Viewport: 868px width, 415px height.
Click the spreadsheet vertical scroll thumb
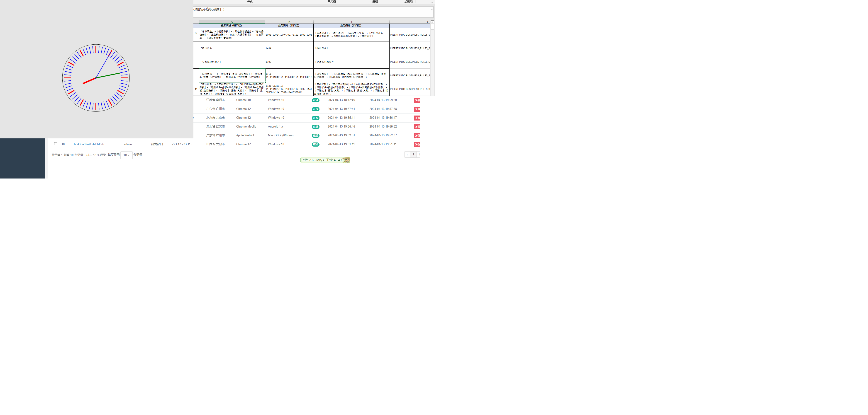coord(432,27)
